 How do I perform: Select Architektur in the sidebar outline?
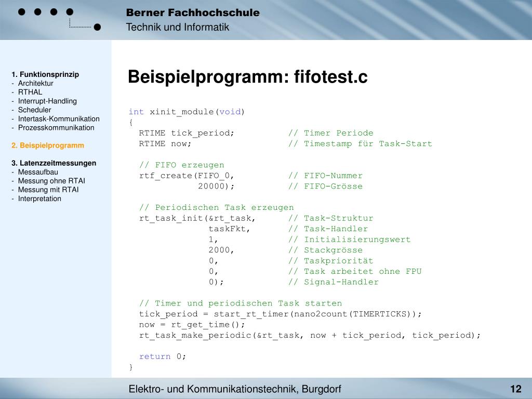[x=35, y=83]
